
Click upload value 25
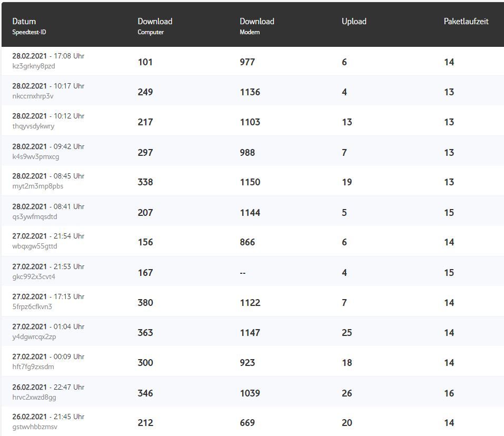pos(347,333)
